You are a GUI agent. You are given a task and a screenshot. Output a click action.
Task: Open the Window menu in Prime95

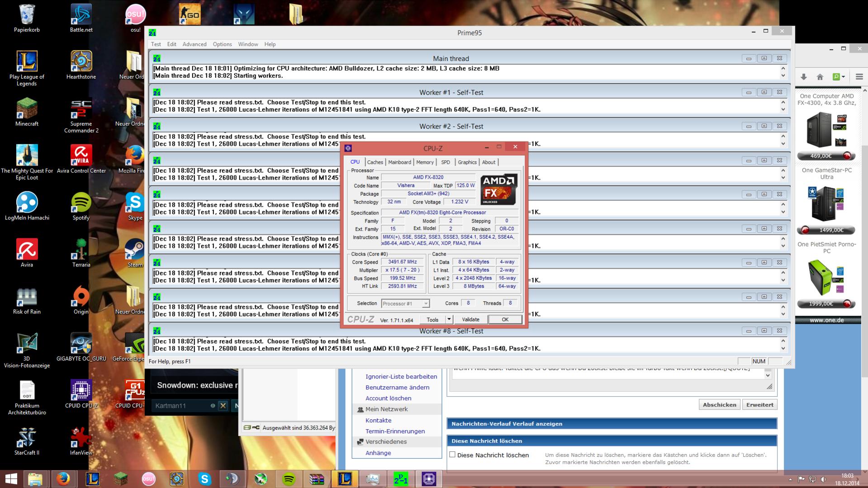pos(248,44)
